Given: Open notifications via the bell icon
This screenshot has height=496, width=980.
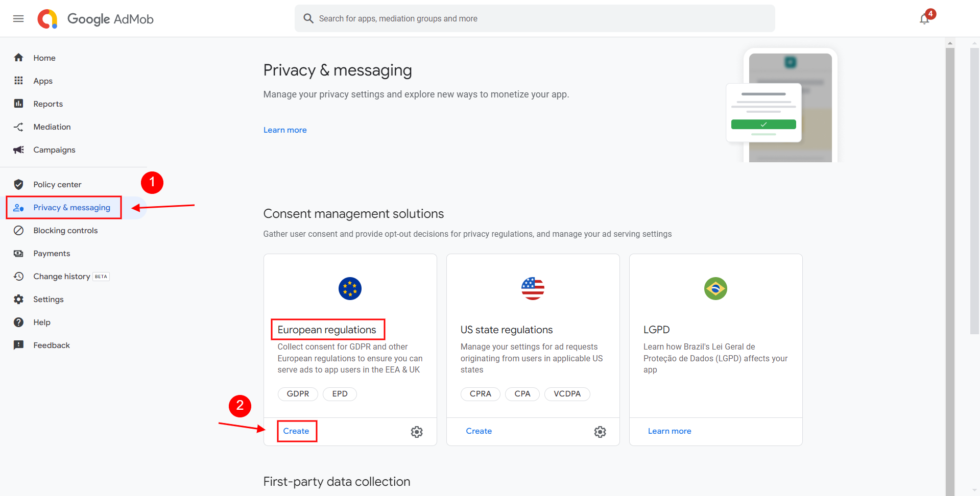Looking at the screenshot, I should click(x=924, y=18).
